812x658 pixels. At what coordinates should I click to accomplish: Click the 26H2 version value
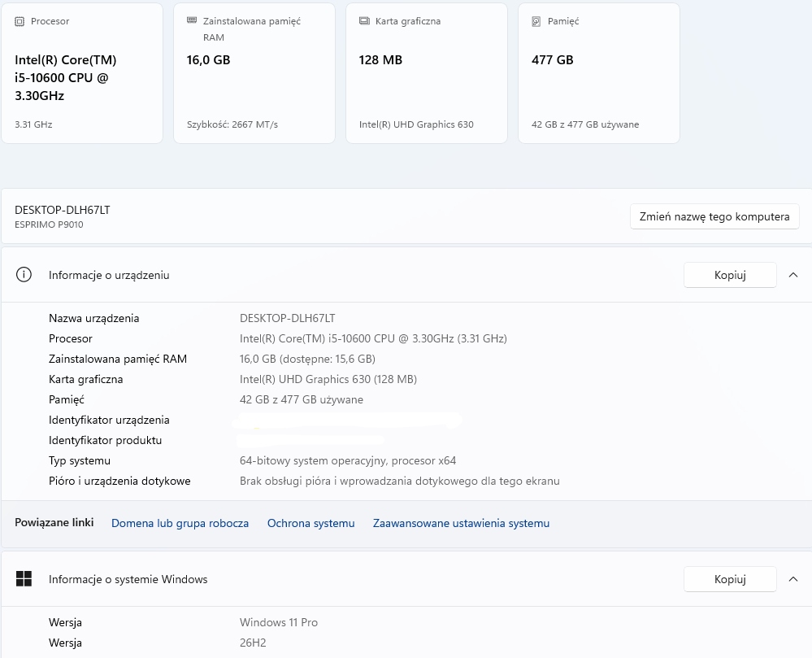click(253, 643)
